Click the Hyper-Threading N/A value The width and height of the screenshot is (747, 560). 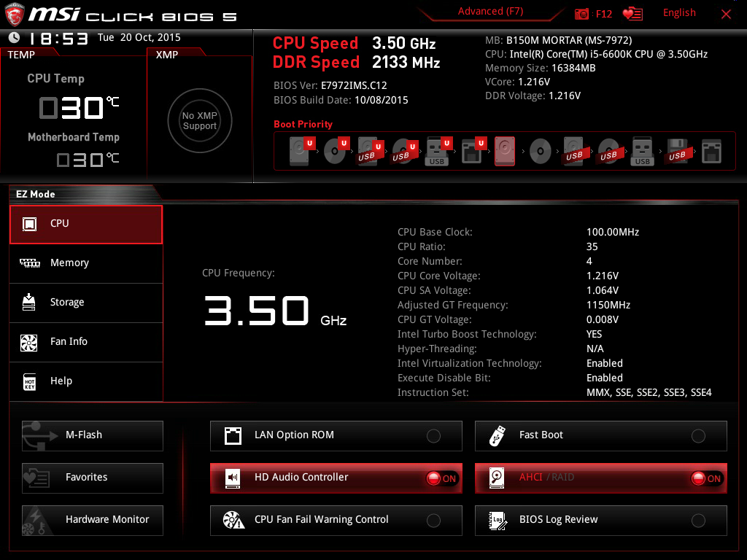[x=595, y=349]
